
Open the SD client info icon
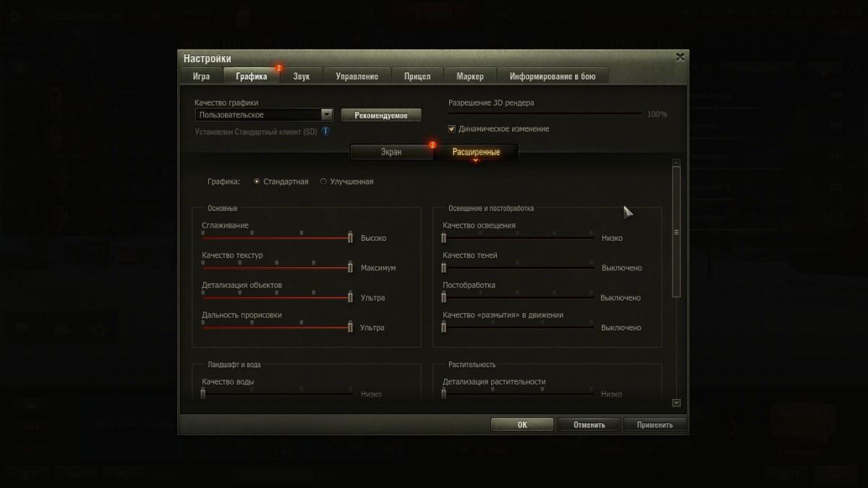pos(325,132)
